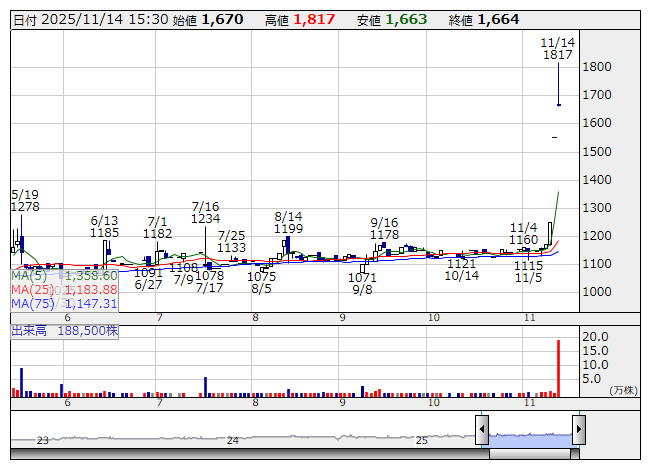Screen dimensions: 653x470
Task: Click the year 24 marker in overview chart
Action: [x=232, y=440]
